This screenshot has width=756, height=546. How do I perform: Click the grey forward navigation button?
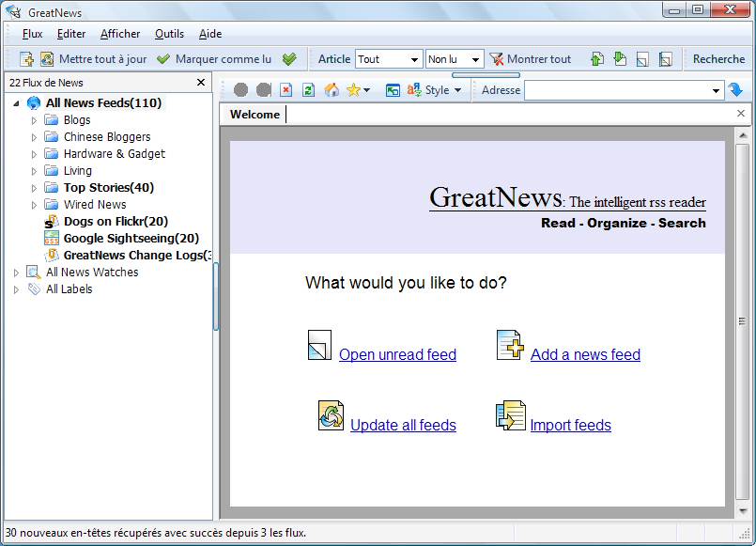click(264, 89)
